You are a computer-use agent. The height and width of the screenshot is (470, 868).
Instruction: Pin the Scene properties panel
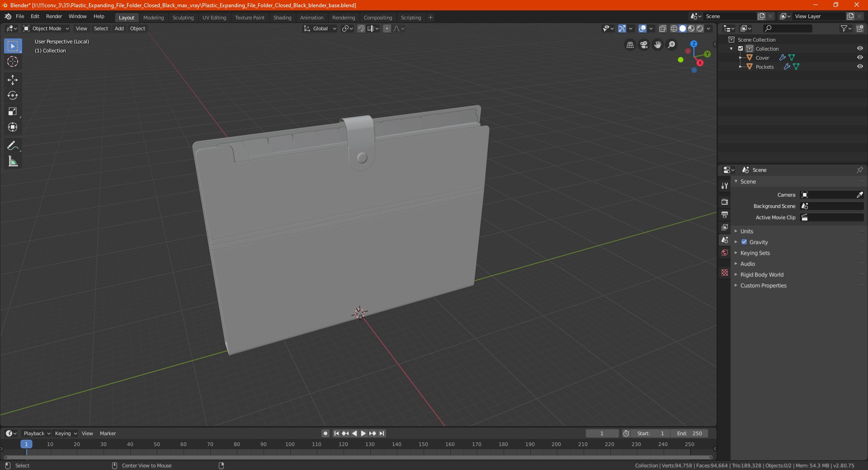[x=859, y=170]
